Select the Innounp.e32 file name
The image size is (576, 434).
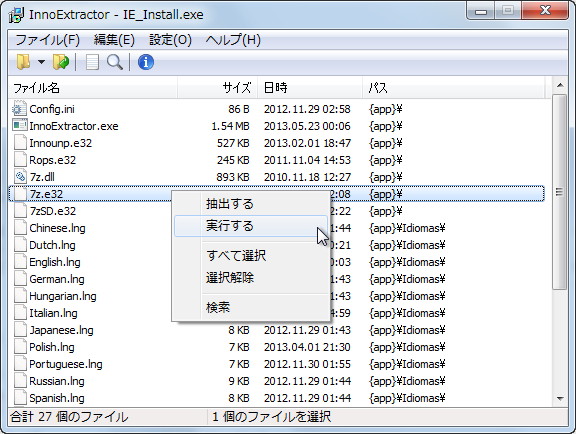61,143
